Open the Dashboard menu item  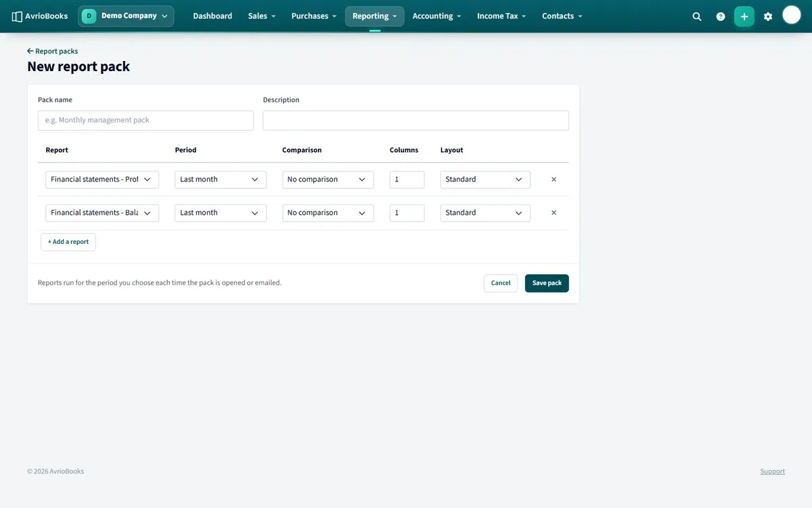tap(212, 16)
